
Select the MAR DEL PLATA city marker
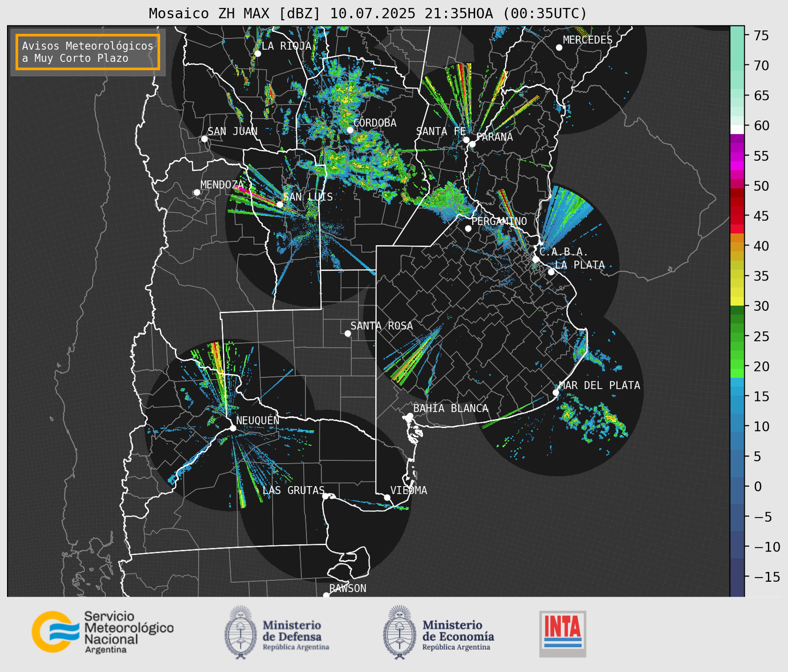point(556,393)
